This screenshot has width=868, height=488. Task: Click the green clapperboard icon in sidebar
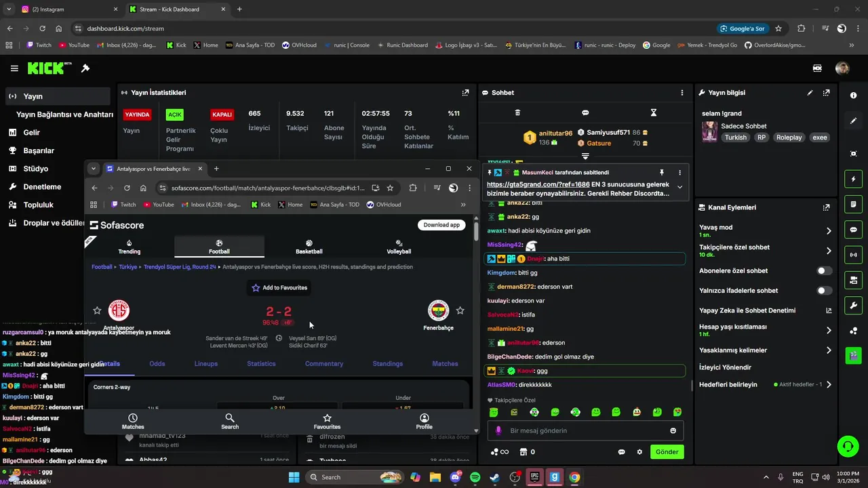coord(853,354)
